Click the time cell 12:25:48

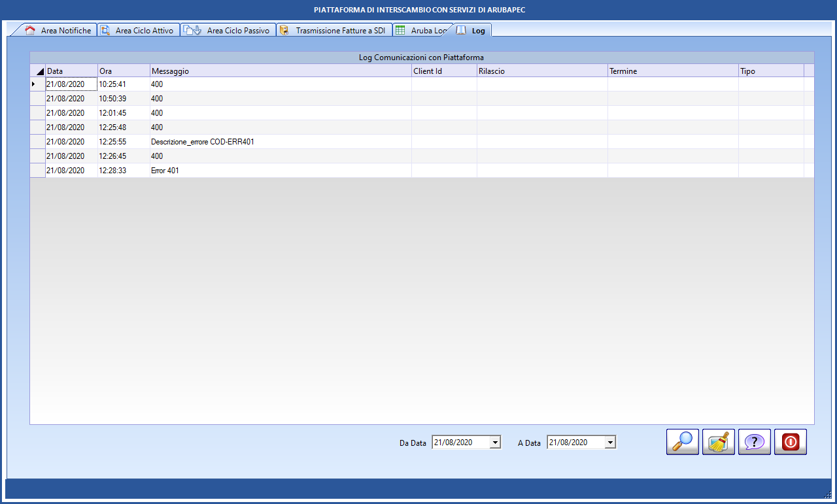click(124, 127)
